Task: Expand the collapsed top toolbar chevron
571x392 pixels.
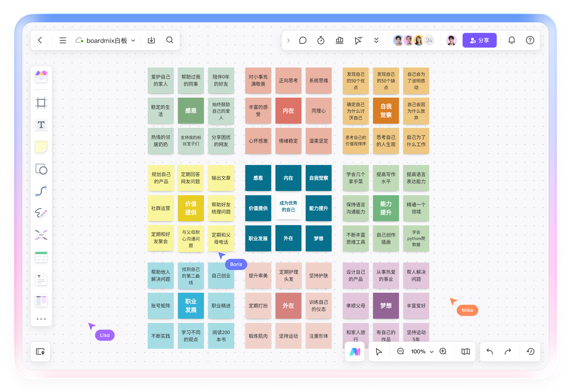Action: [x=288, y=40]
